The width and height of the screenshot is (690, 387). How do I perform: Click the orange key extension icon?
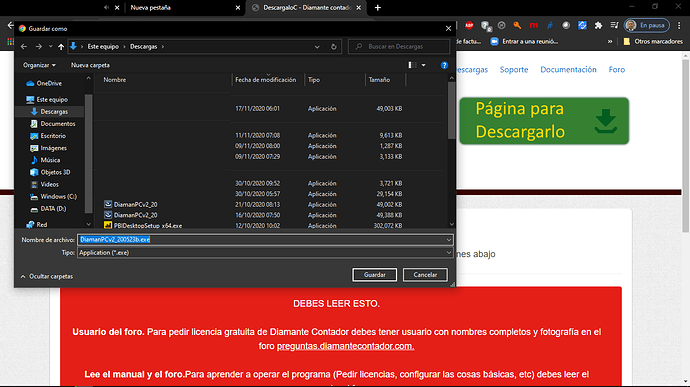point(518,25)
